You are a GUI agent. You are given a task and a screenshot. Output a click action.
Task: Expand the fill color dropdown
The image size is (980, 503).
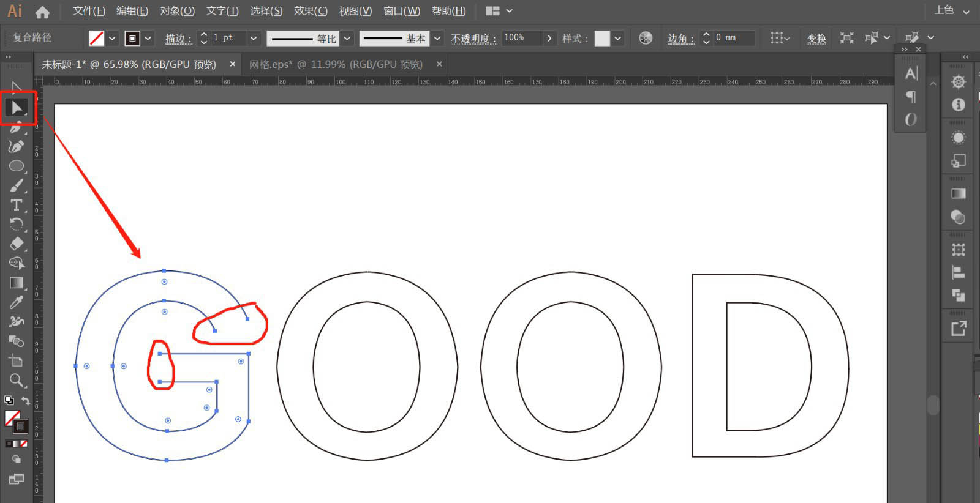[112, 38]
